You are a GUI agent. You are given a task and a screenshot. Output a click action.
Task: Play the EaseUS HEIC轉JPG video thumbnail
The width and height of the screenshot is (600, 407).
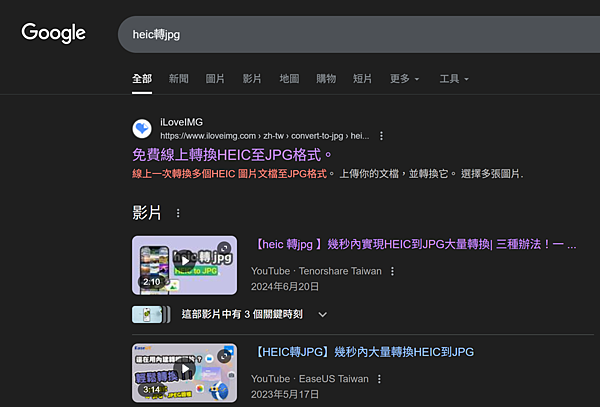[x=184, y=373]
